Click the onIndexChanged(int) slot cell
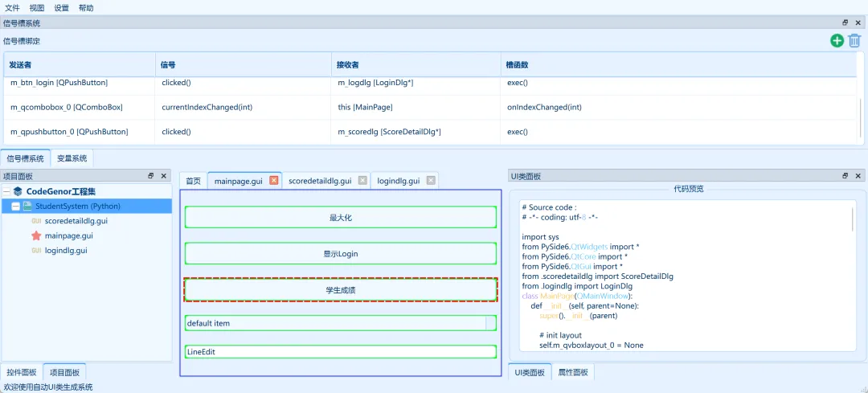Viewport: 868px width, 393px height. (x=678, y=108)
